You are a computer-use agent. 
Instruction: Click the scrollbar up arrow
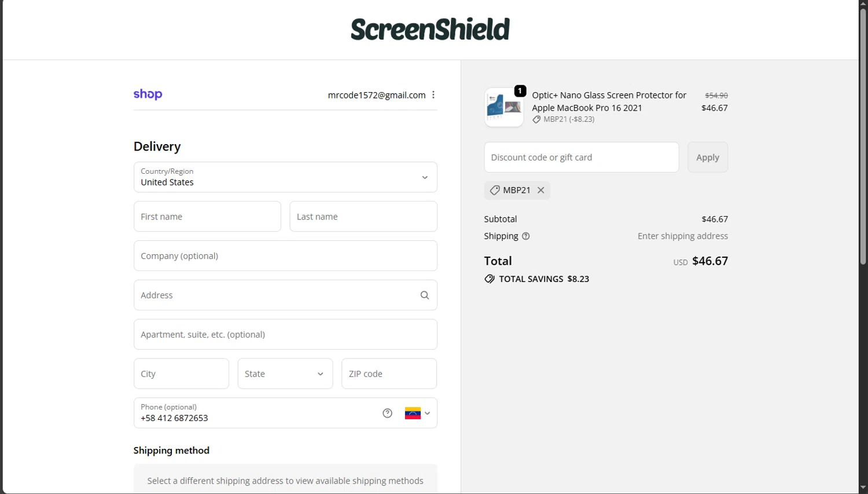coord(863,4)
